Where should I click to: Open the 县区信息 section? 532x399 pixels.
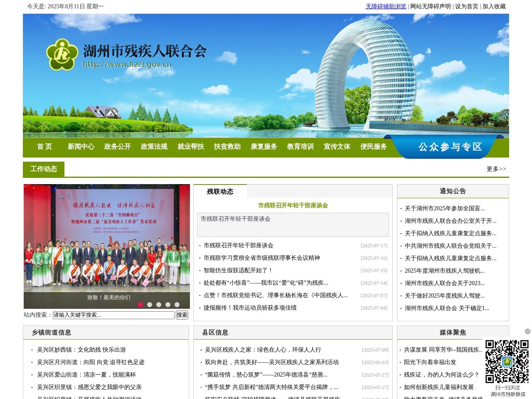point(217,332)
